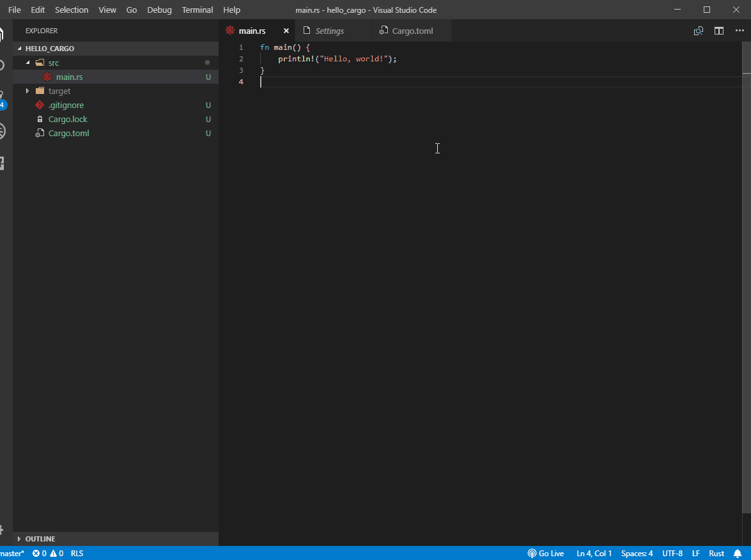Open Cargo.lock from the Explorer
The image size is (751, 560).
[x=116, y=120]
